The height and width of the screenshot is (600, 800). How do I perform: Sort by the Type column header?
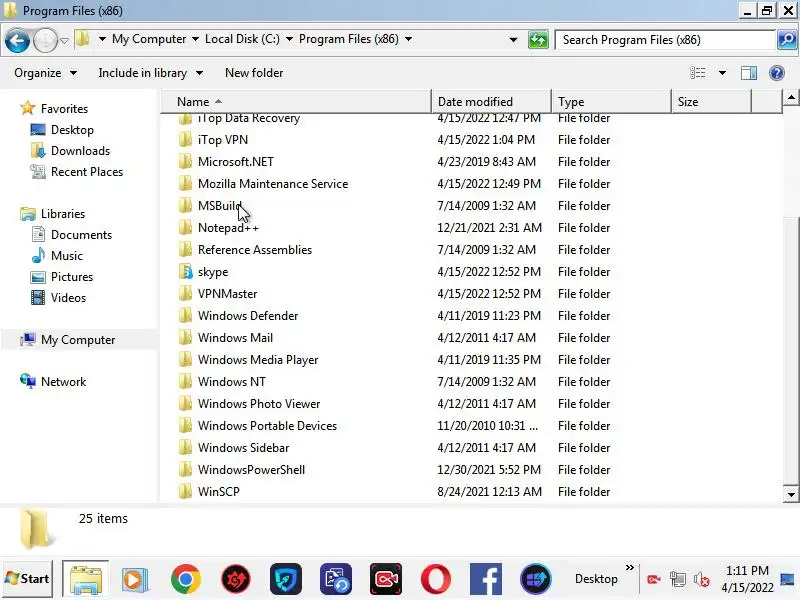click(x=611, y=102)
